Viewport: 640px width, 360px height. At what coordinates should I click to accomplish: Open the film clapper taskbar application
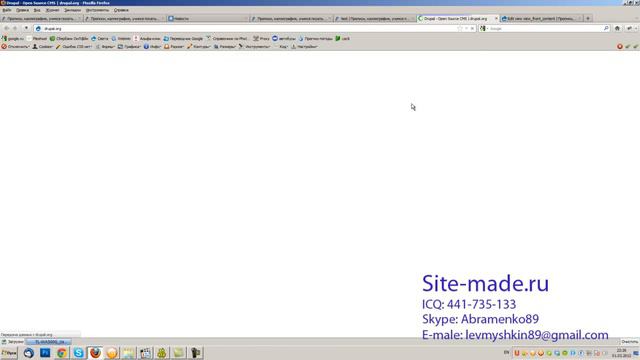(x=145, y=353)
